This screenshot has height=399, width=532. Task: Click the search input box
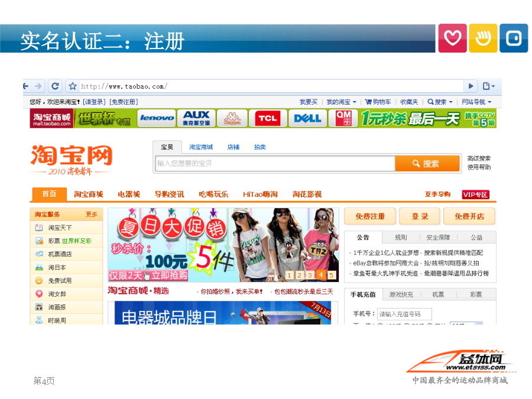[275, 164]
